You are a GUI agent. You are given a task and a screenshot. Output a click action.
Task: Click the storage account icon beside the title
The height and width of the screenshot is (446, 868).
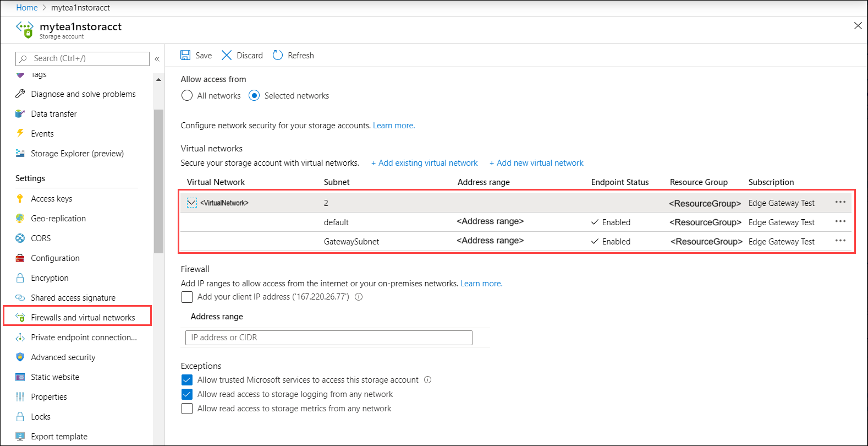(25, 30)
